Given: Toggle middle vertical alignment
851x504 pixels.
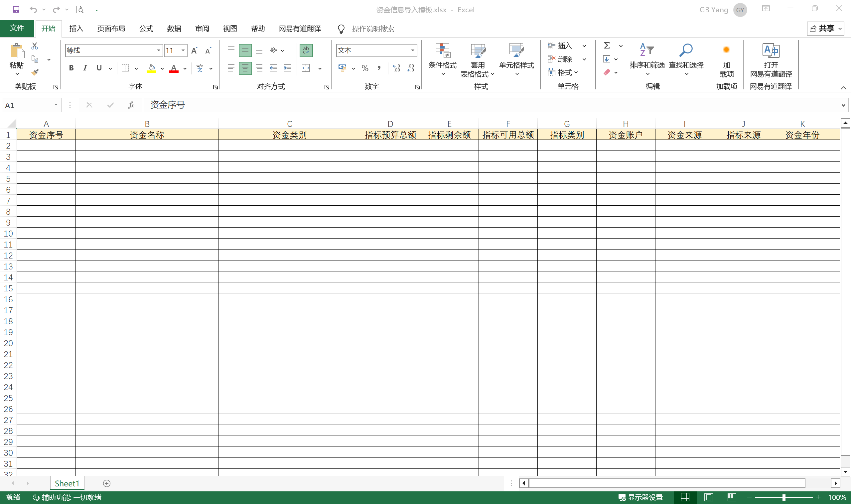Looking at the screenshot, I should tap(245, 50).
